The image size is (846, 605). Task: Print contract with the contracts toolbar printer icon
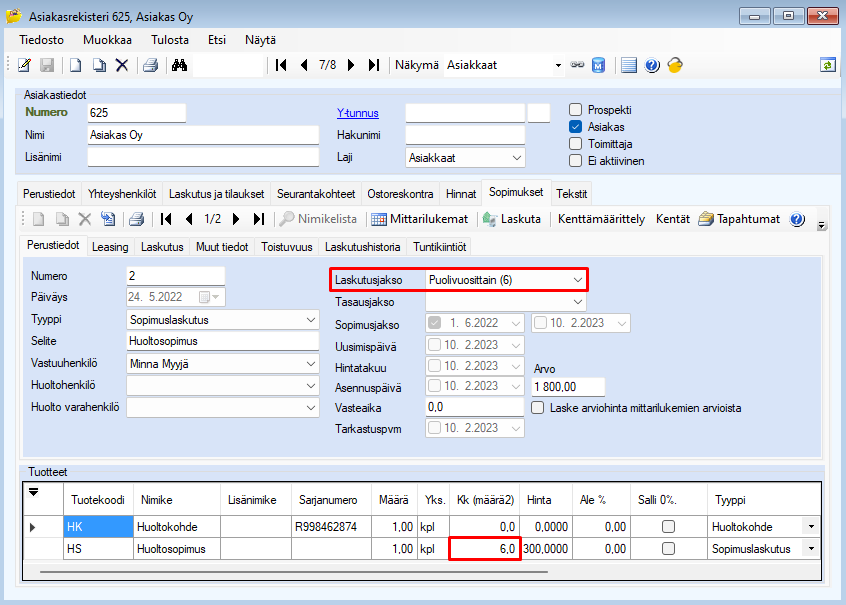tap(137, 219)
